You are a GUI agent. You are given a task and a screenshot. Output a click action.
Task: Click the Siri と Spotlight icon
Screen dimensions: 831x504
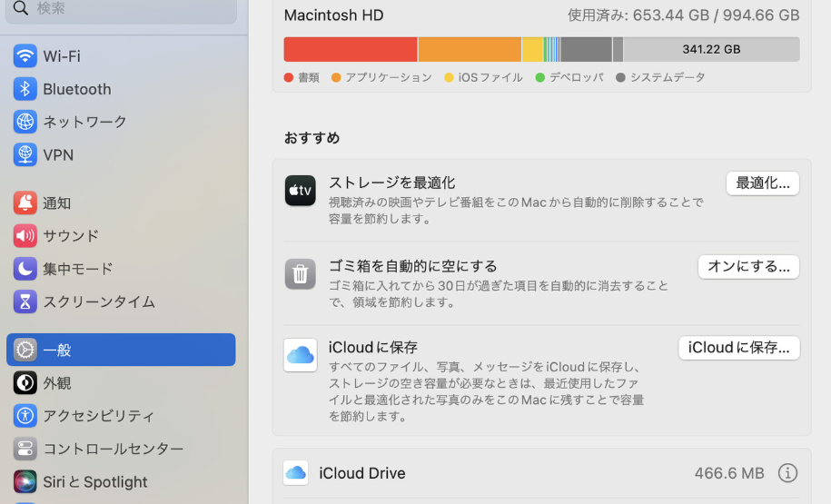point(25,481)
